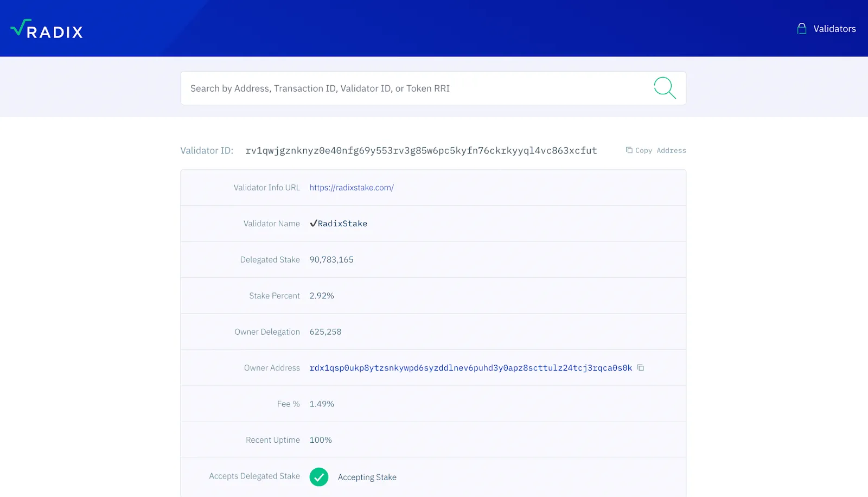868x497 pixels.
Task: Copy the owner address with the copy icon
Action: [x=641, y=368]
